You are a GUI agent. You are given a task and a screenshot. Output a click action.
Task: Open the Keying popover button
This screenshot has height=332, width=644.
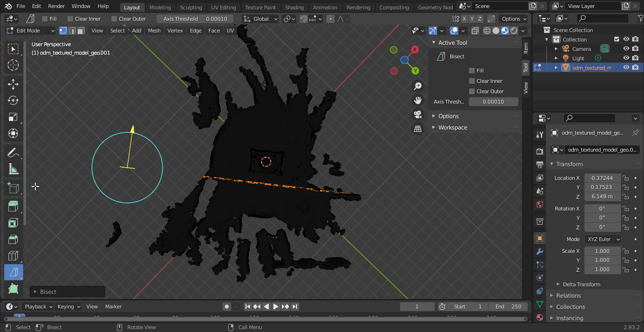69,307
